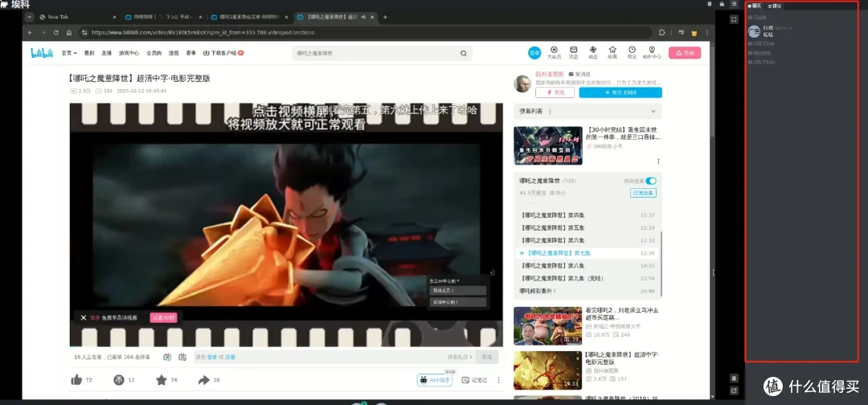Open the browser home page
Image resolution: width=868 pixels, height=405 pixels.
(x=69, y=33)
